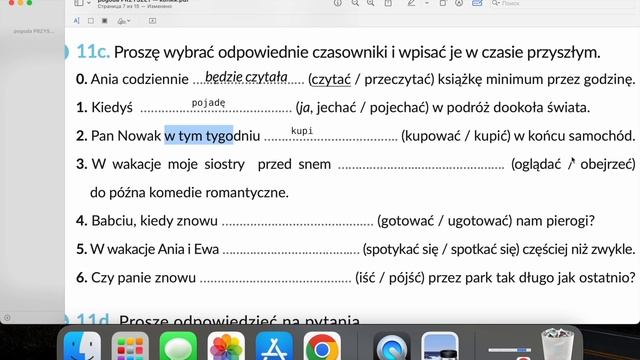The width and height of the screenshot is (640, 360).
Task: Click the underlined word czytać
Action: 331,79
